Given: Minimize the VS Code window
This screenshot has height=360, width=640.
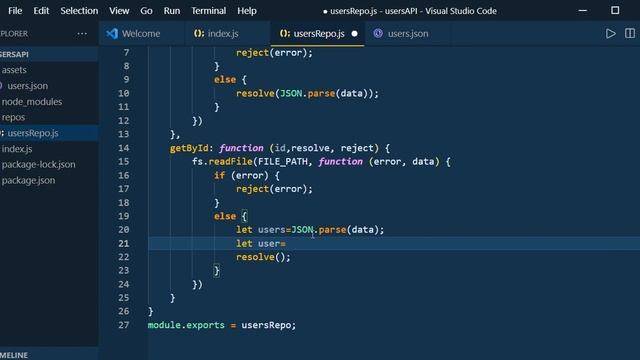Looking at the screenshot, I should click(x=583, y=11).
